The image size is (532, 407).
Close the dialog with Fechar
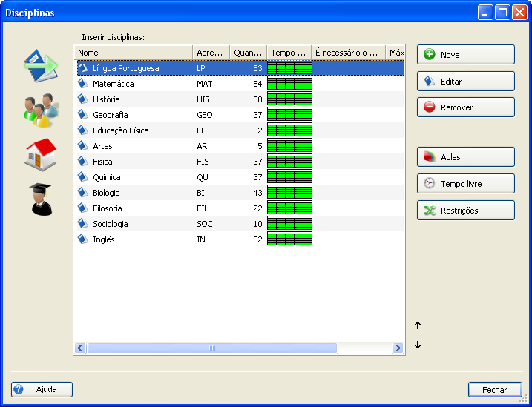(494, 389)
